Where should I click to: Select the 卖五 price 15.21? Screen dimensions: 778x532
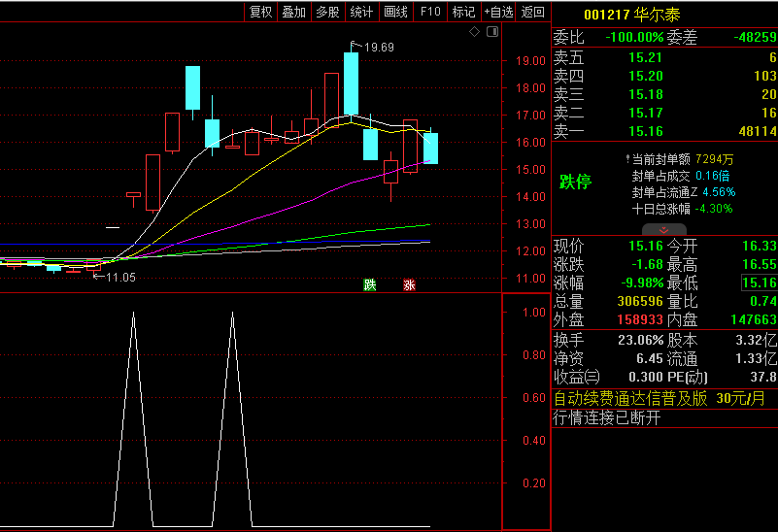point(646,57)
